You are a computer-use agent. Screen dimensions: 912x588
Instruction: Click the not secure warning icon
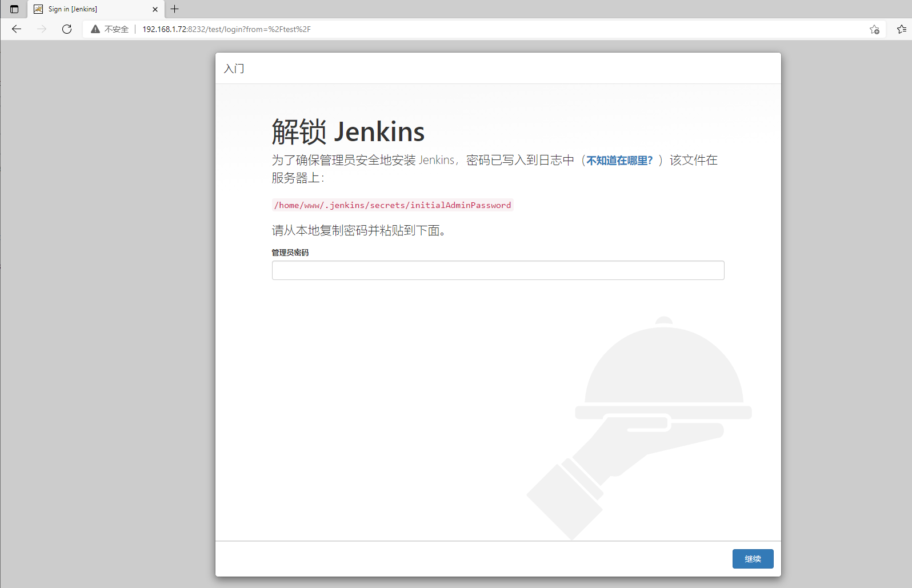pos(95,29)
